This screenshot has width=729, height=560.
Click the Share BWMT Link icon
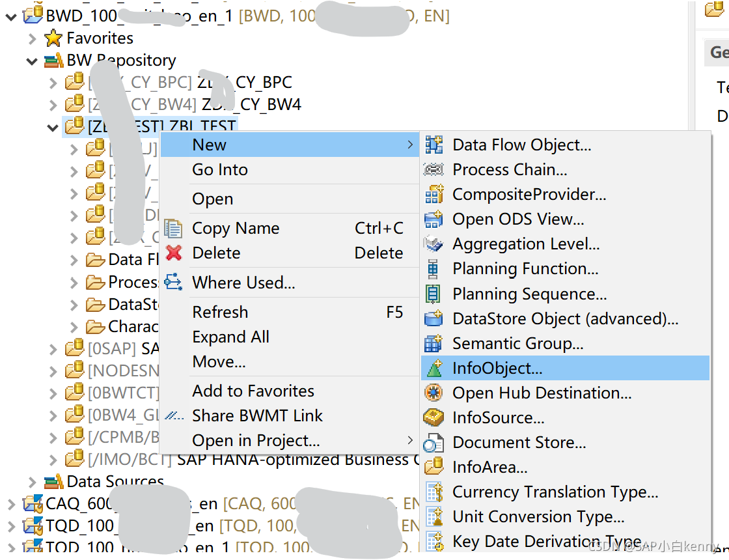click(x=174, y=415)
